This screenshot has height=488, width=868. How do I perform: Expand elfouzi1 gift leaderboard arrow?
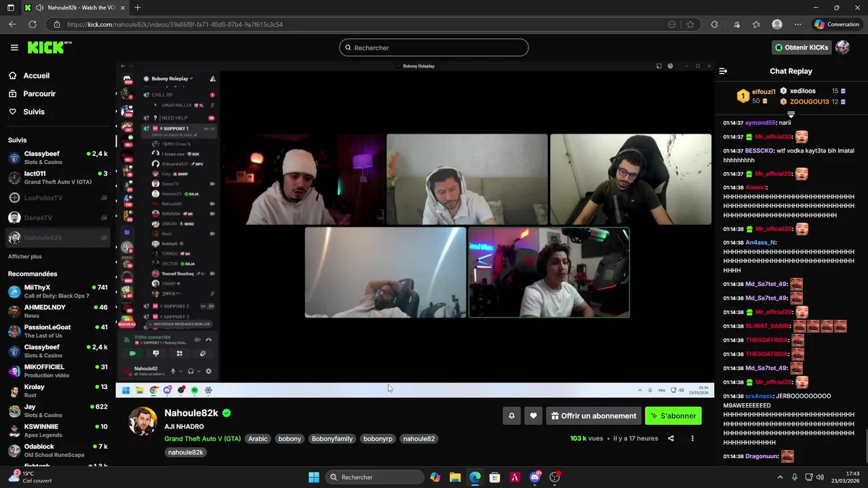[791, 115]
